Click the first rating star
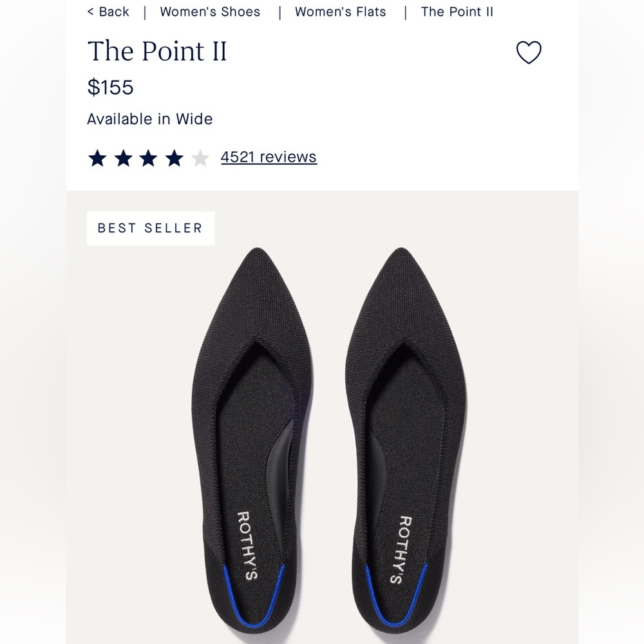The height and width of the screenshot is (644, 644). [x=97, y=156]
